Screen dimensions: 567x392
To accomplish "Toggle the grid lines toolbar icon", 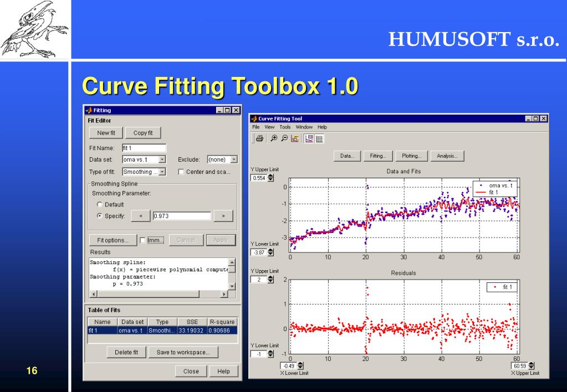I will [319, 138].
